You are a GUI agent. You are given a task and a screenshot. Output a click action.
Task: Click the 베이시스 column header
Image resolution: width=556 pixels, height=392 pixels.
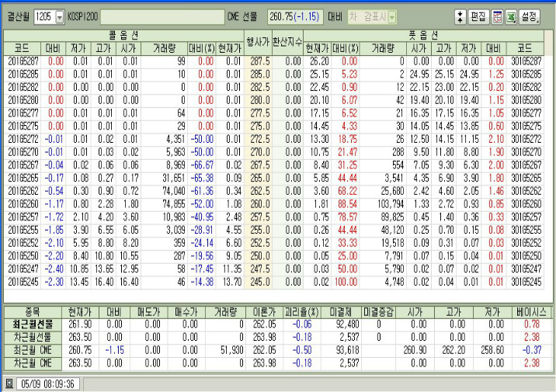[530, 310]
